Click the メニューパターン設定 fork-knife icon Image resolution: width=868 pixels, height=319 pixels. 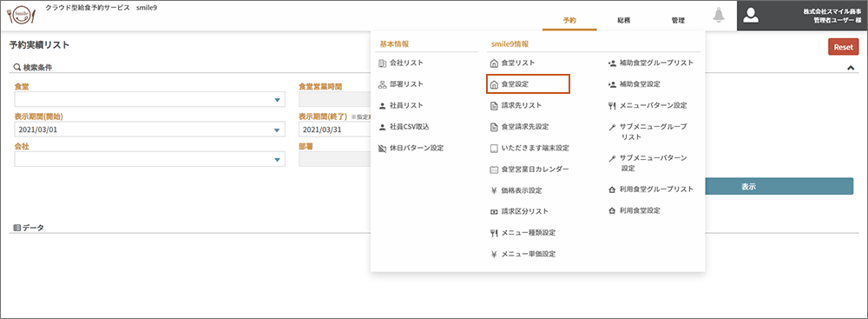(x=612, y=105)
